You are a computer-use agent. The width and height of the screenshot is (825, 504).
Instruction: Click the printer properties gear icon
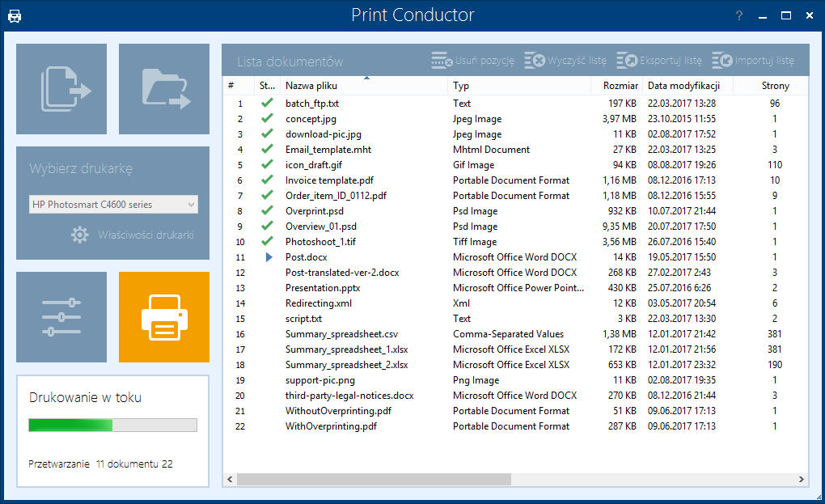[79, 235]
